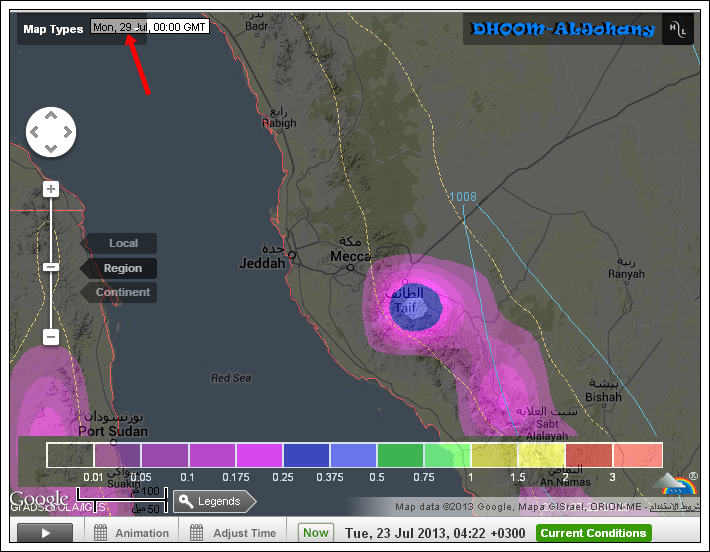The width and height of the screenshot is (710, 552).
Task: Open the Animation settings
Action: (x=131, y=533)
